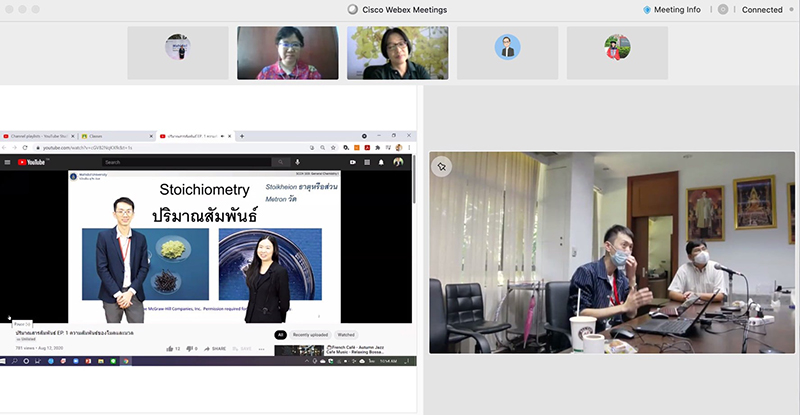This screenshot has width=800, height=415.
Task: Open Meeting Info panel
Action: pos(677,10)
